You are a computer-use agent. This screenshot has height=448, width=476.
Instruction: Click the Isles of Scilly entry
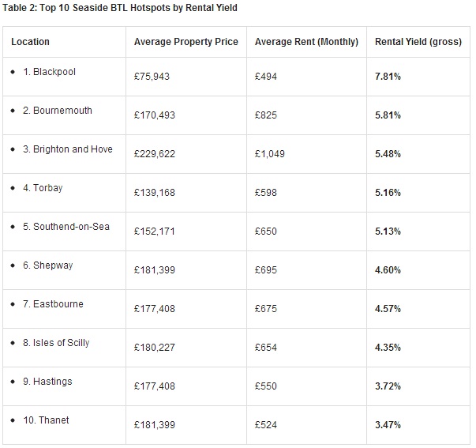tap(61, 343)
